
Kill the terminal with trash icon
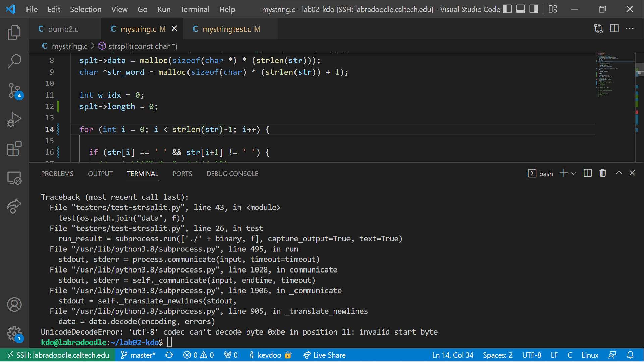click(x=603, y=173)
